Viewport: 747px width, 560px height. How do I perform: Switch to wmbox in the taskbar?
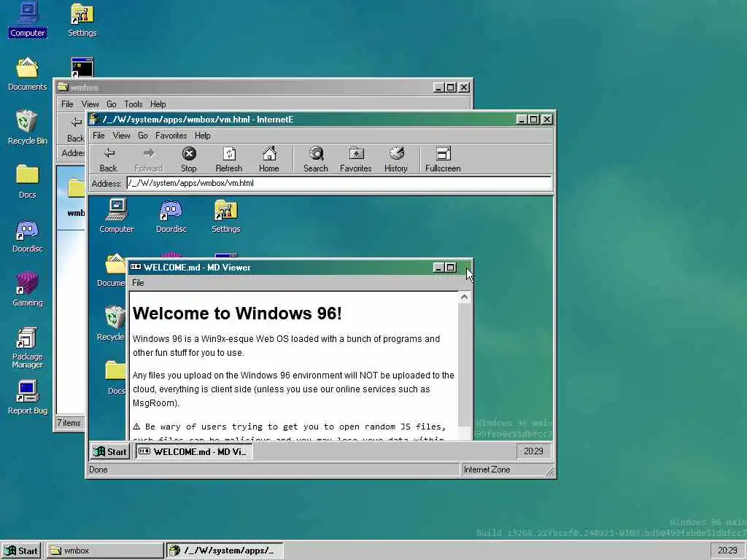pos(105,551)
